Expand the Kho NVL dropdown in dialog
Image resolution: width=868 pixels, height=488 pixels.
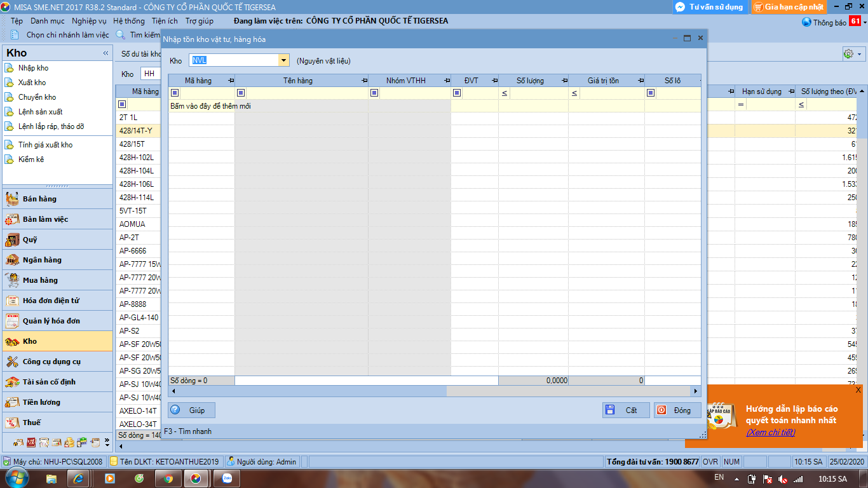point(283,60)
